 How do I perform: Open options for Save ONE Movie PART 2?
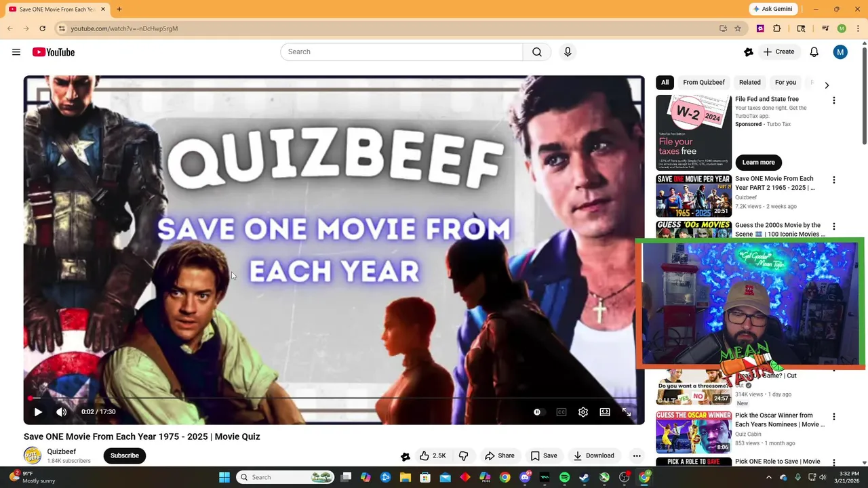[x=834, y=180]
